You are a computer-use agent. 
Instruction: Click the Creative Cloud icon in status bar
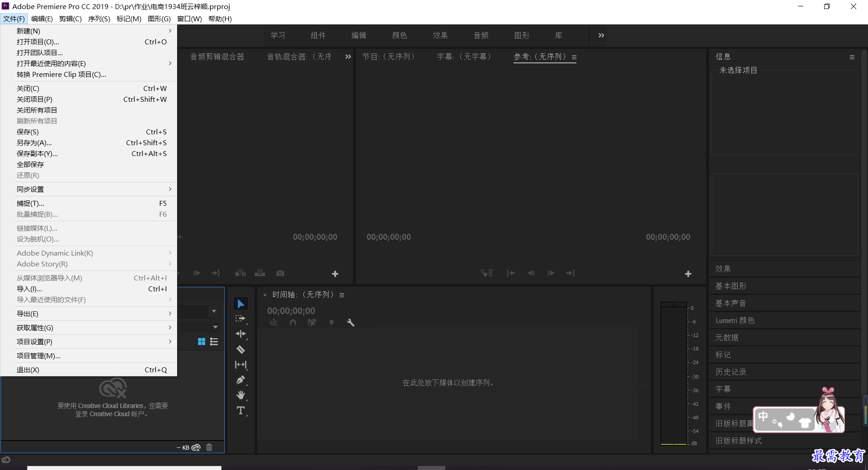point(6,460)
